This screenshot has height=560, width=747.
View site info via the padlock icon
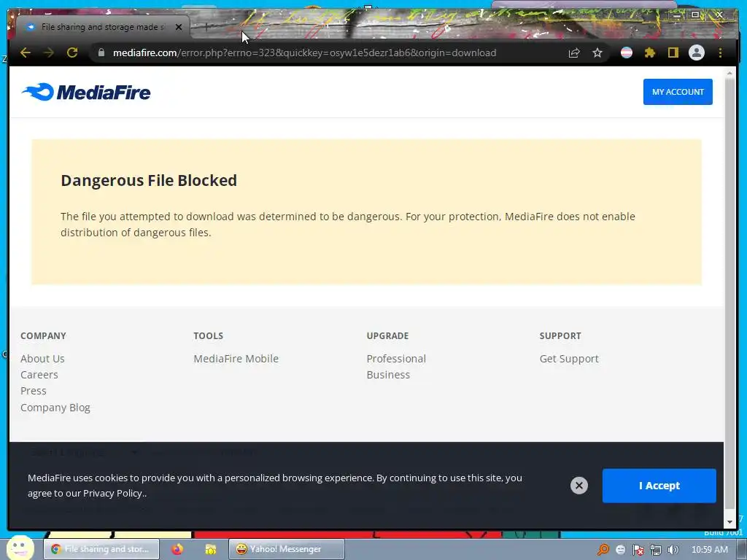click(101, 52)
